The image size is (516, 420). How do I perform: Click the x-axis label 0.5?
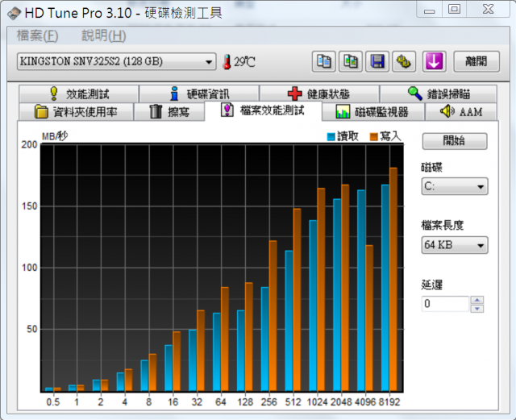(53, 402)
